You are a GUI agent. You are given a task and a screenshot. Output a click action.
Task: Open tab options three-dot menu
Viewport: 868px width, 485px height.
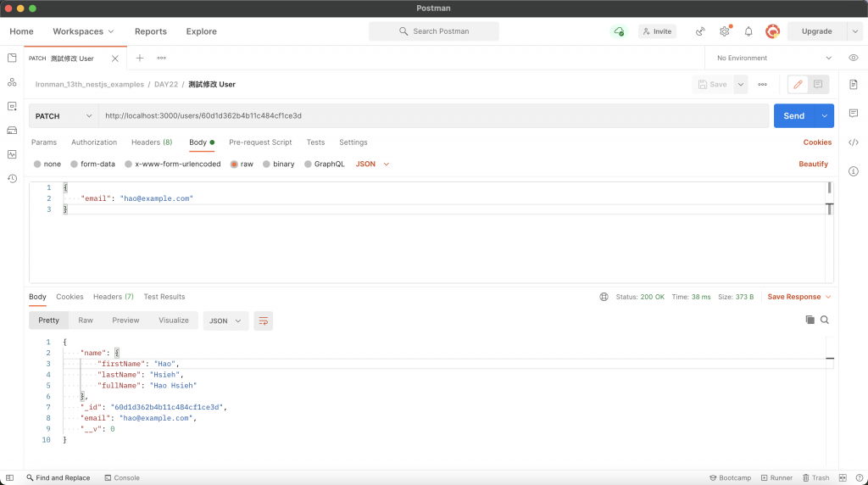click(x=161, y=59)
